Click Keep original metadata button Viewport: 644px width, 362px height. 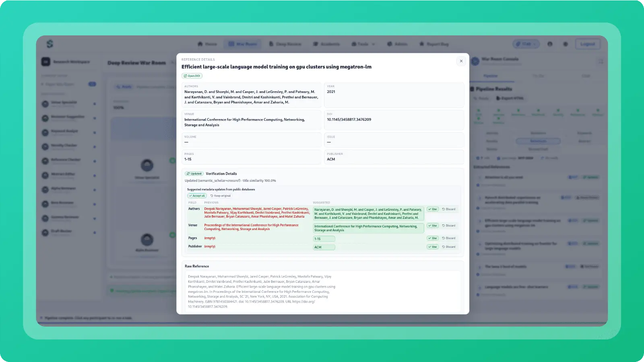click(x=221, y=196)
